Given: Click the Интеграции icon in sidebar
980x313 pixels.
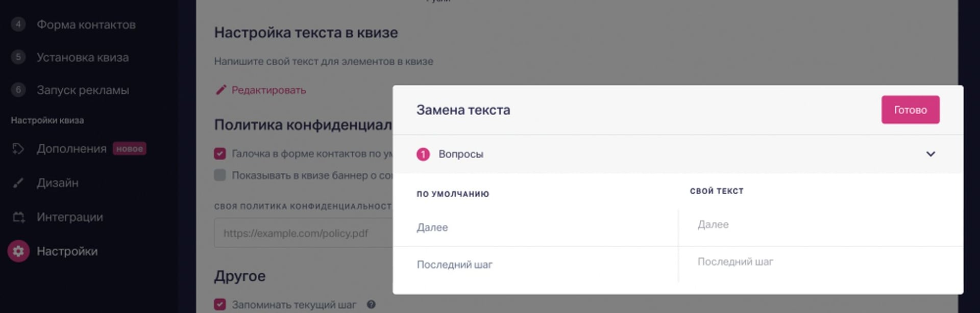Looking at the screenshot, I should (18, 217).
